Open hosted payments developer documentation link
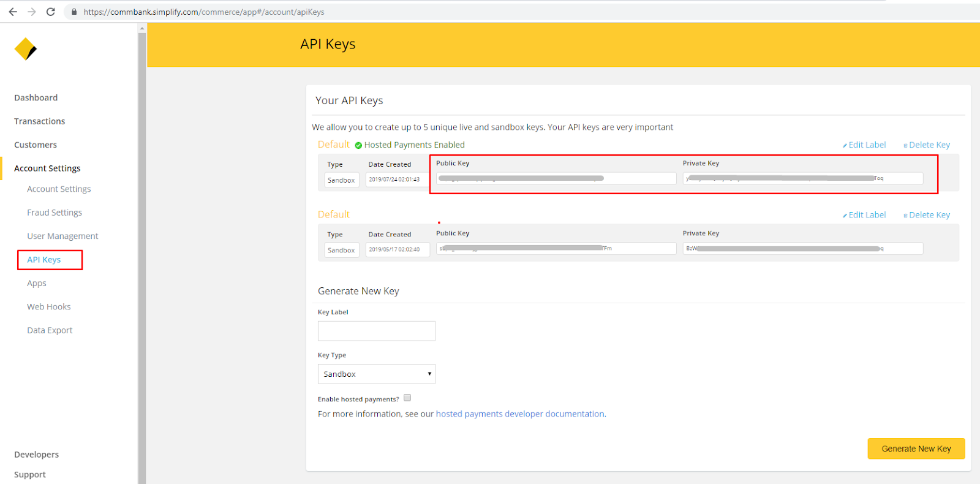The width and height of the screenshot is (980, 484). (x=520, y=414)
